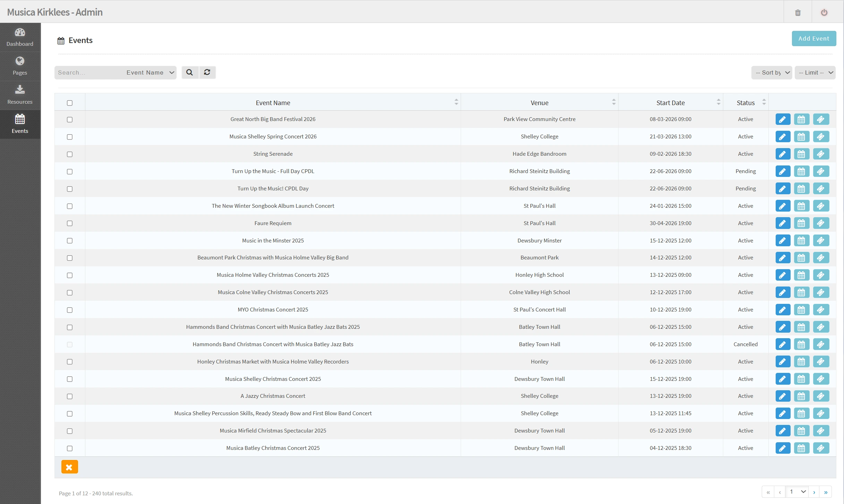Image resolution: width=844 pixels, height=504 pixels.
Task: Check the row for MYO Christmas Concert 2025
Action: tap(70, 310)
